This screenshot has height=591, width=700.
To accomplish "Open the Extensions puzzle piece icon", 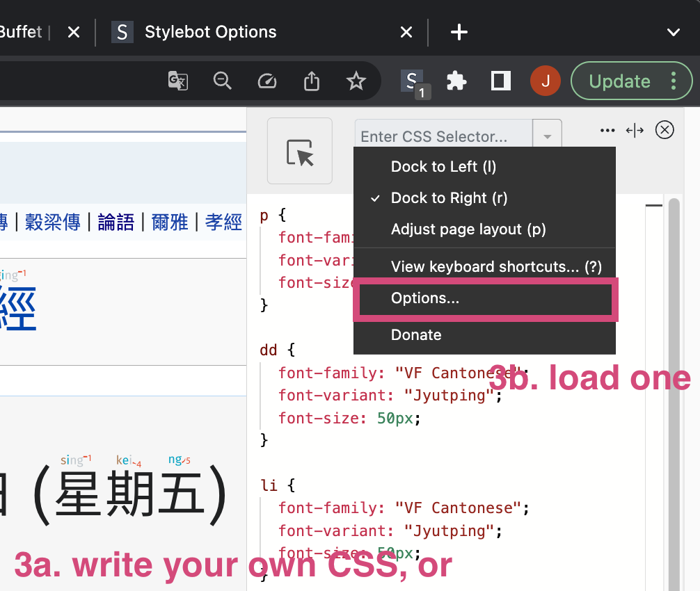I will point(456,81).
